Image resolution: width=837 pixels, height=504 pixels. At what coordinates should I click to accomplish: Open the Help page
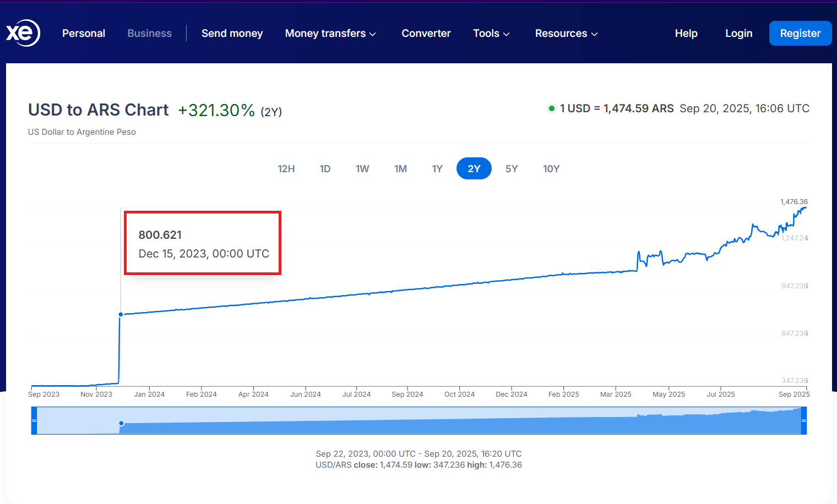(x=686, y=34)
